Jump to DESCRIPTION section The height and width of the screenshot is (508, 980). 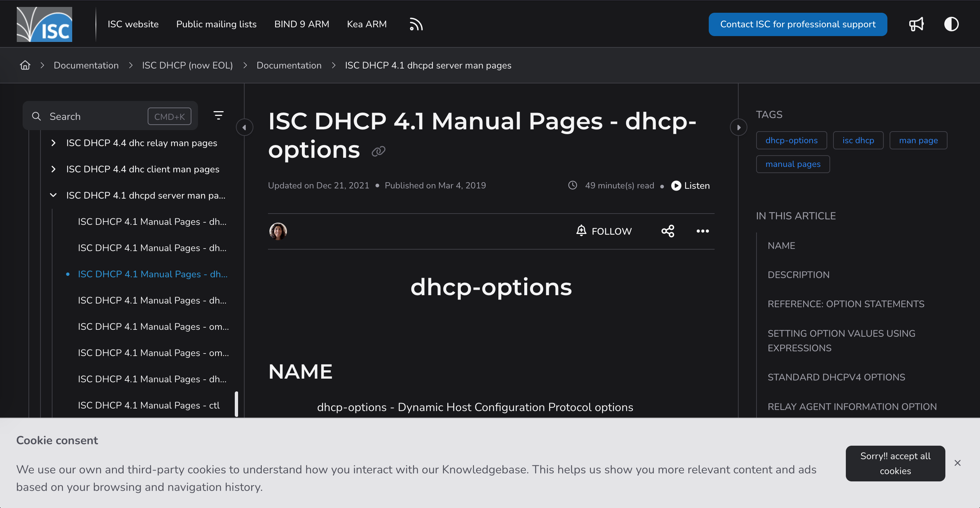click(798, 275)
